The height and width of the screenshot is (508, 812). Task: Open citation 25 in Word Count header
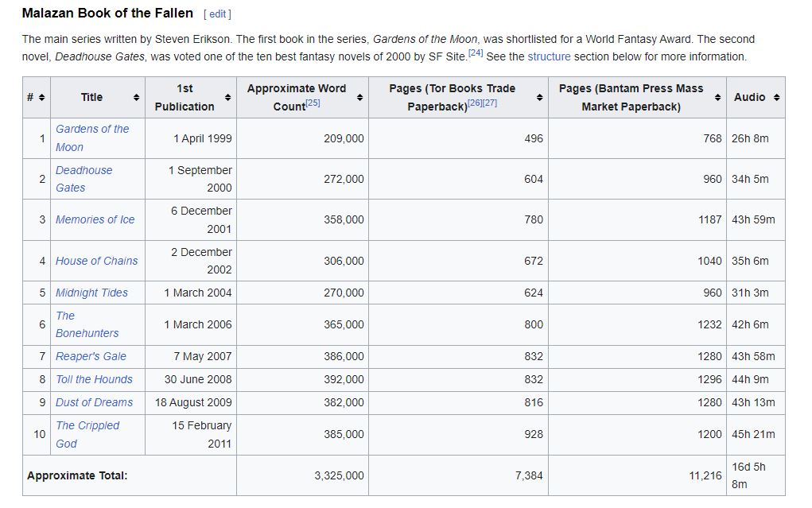click(x=313, y=103)
